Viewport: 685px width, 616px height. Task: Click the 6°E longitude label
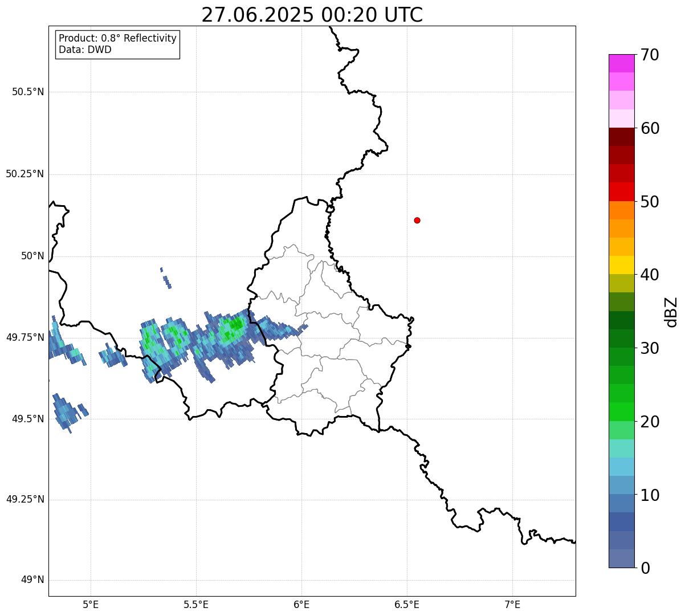[x=301, y=604]
